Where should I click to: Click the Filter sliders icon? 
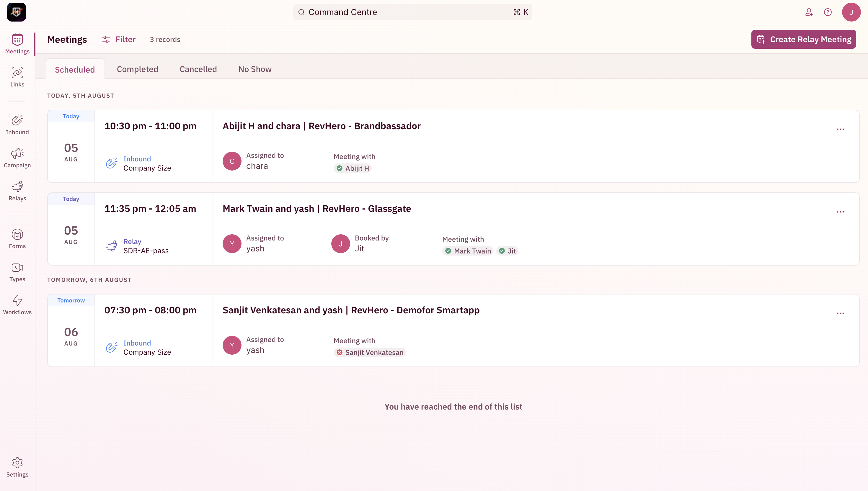point(106,40)
